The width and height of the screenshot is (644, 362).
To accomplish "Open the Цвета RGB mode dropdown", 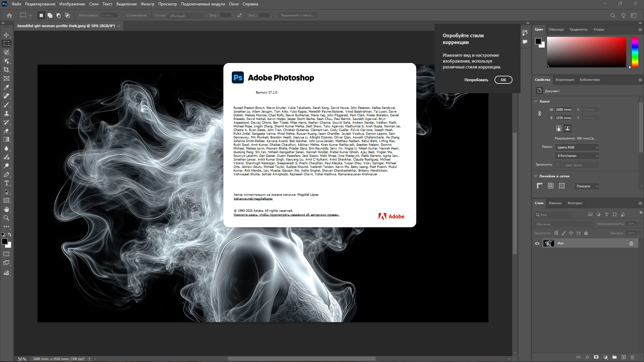I will pos(577,147).
